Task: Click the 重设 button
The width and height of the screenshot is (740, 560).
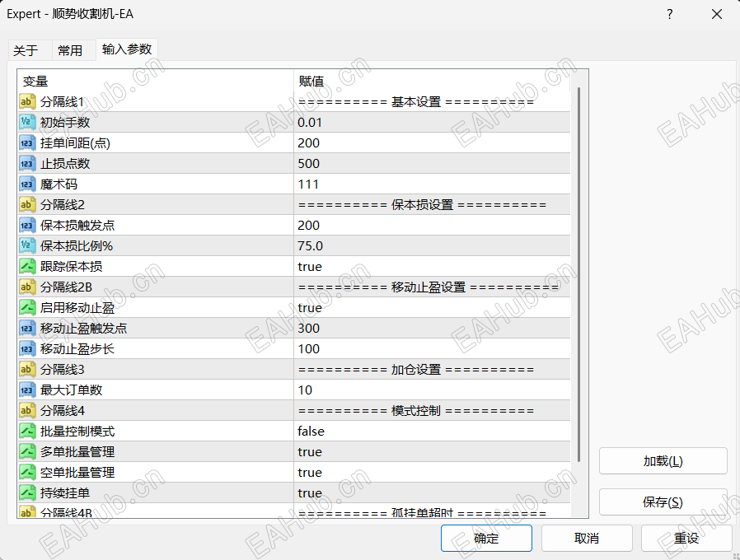Action: tap(686, 538)
